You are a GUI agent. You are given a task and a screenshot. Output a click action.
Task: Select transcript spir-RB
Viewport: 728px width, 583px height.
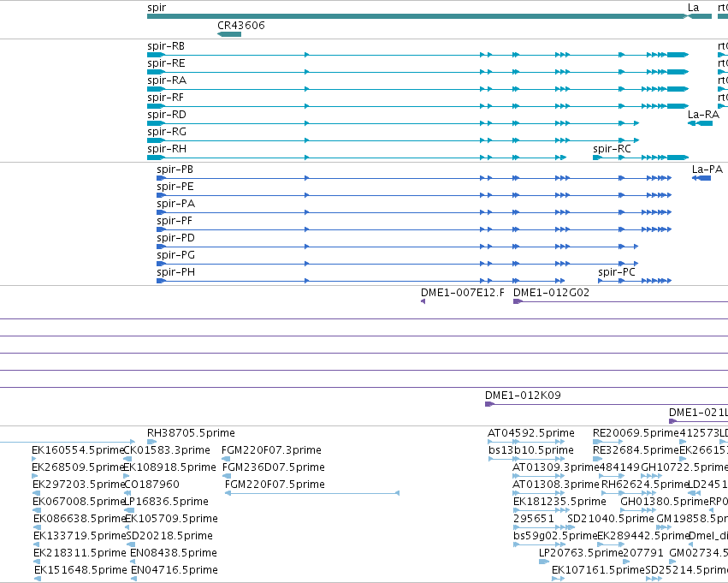pyautogui.click(x=417, y=55)
